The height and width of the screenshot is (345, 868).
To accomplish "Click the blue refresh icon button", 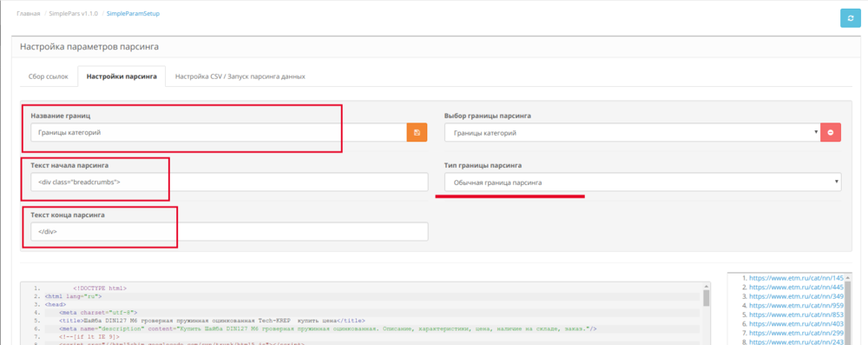I will point(851,17).
